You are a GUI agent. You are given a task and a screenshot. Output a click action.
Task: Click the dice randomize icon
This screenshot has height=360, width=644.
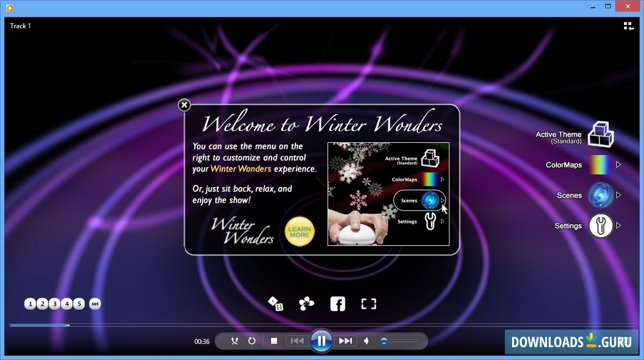click(x=275, y=304)
